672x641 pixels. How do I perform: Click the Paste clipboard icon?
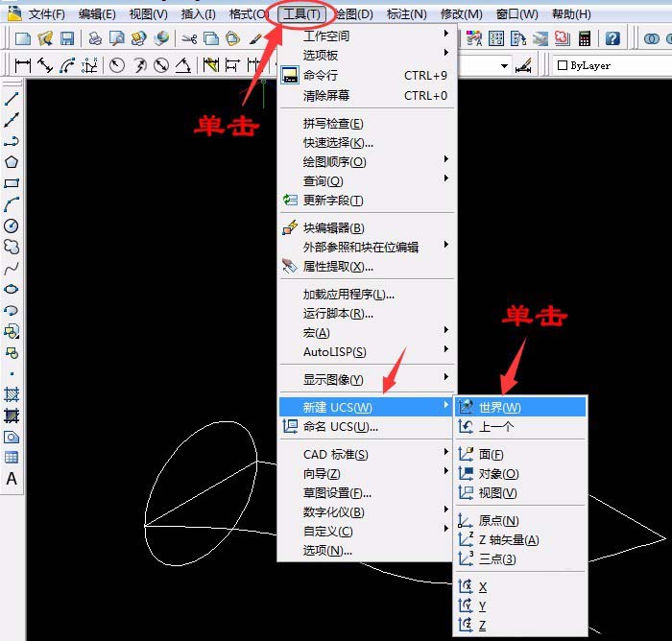(x=232, y=38)
